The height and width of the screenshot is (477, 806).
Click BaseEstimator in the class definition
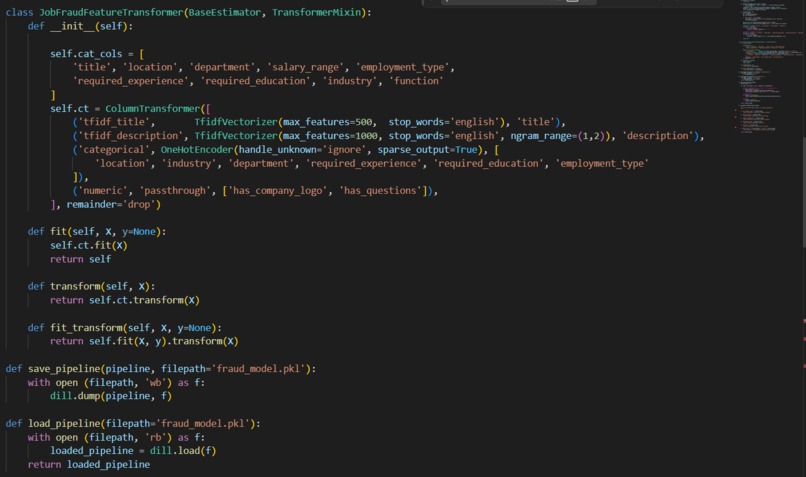pyautogui.click(x=224, y=12)
